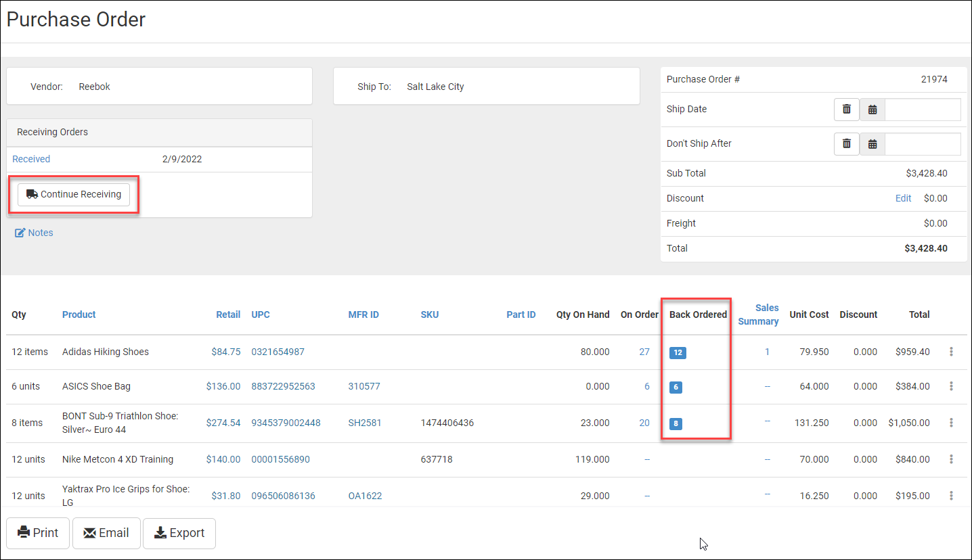Open row options for Adidas Hiking Shoes
The width and height of the screenshot is (972, 560).
(x=951, y=352)
